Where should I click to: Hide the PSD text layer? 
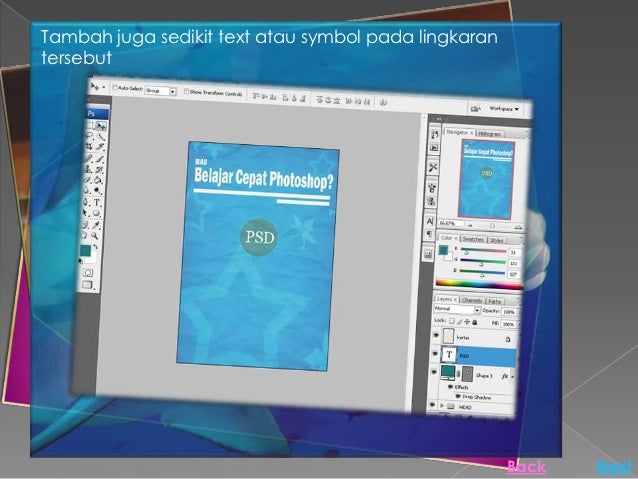click(435, 353)
